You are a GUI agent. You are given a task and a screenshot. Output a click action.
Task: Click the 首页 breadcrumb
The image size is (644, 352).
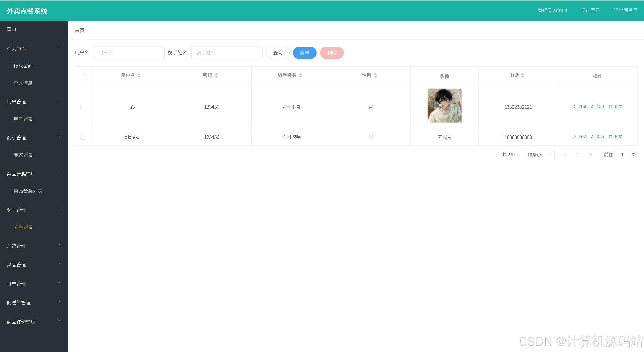coord(80,30)
